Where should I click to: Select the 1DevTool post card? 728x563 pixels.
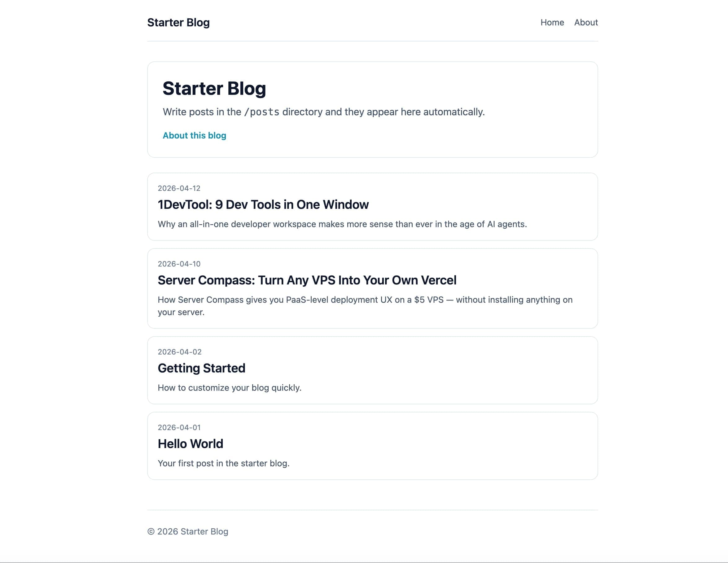point(372,207)
